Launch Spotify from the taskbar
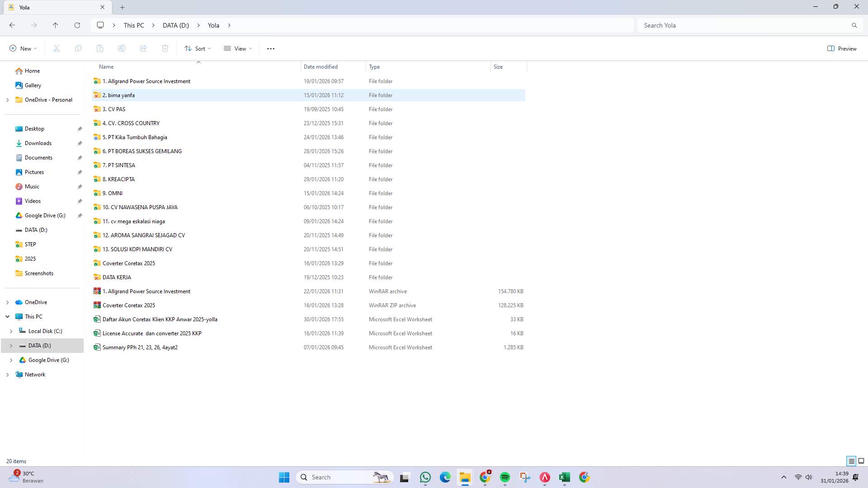 tap(505, 477)
